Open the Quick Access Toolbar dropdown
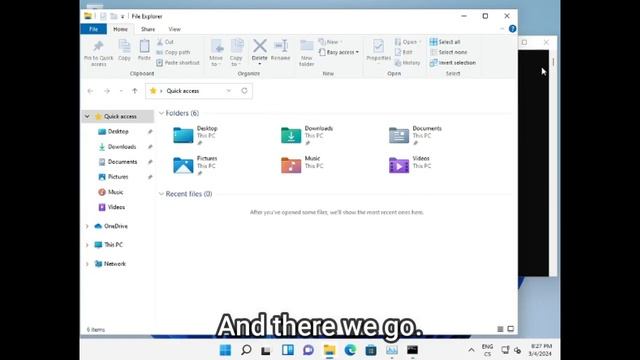The image size is (640, 360). coord(122,16)
